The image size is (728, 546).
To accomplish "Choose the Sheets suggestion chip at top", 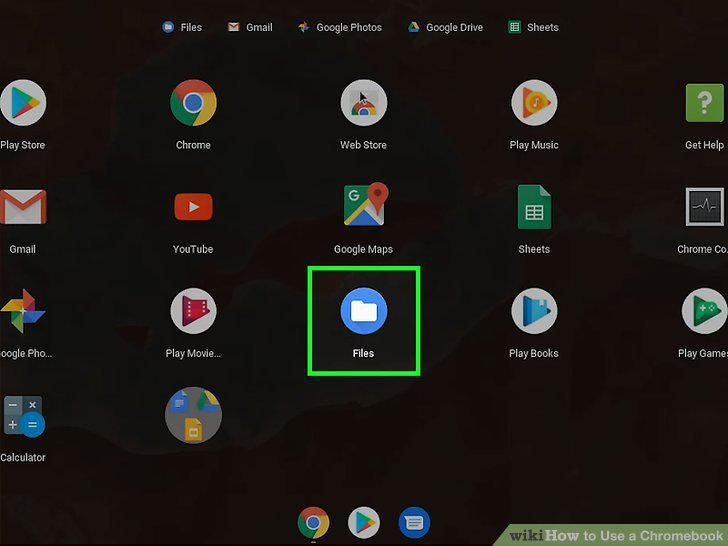I will coord(533,27).
